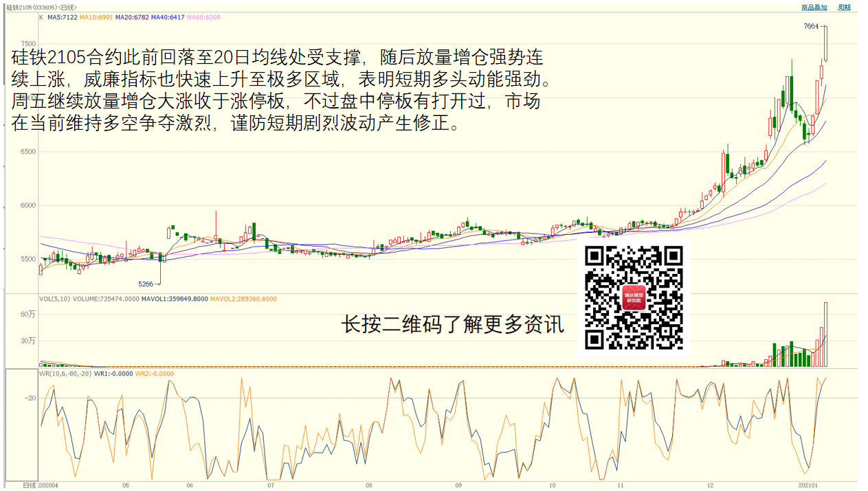Click the 日线 label at bottom left
Viewport: 868px width, 491px height.
click(x=29, y=486)
